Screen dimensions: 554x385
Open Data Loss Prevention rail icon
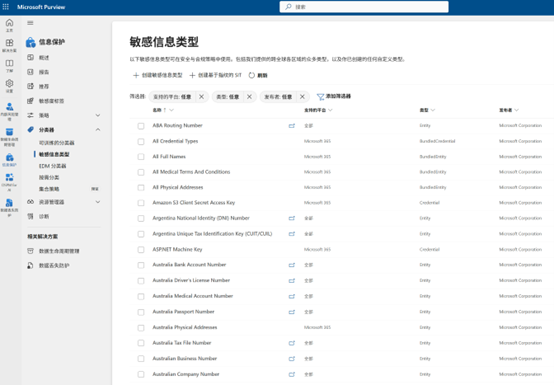coord(10,203)
